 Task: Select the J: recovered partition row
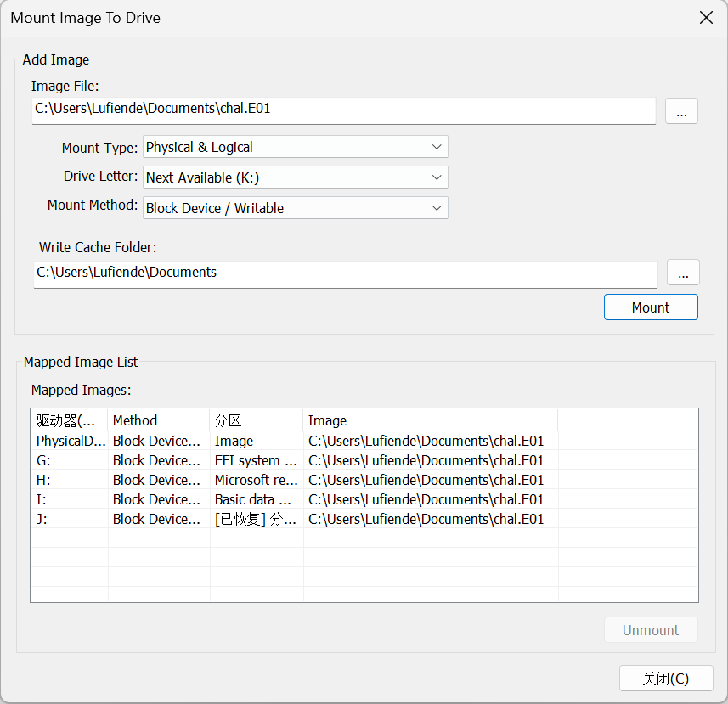[71, 519]
